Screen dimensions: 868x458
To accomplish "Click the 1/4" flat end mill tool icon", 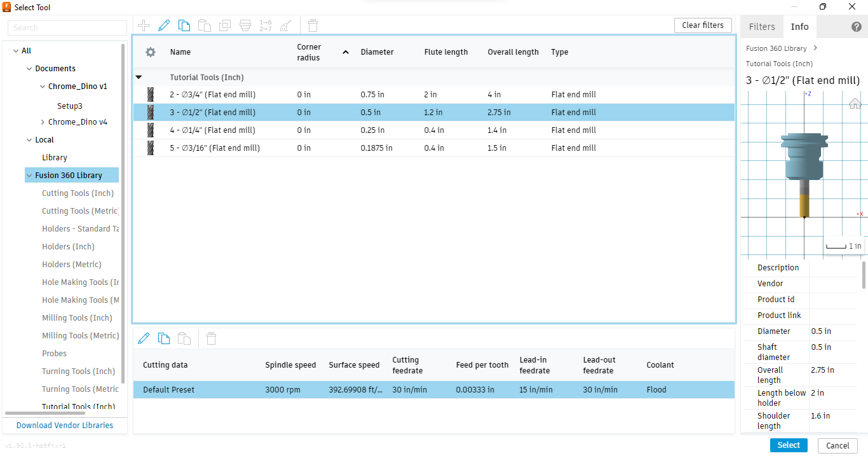I will pyautogui.click(x=151, y=130).
